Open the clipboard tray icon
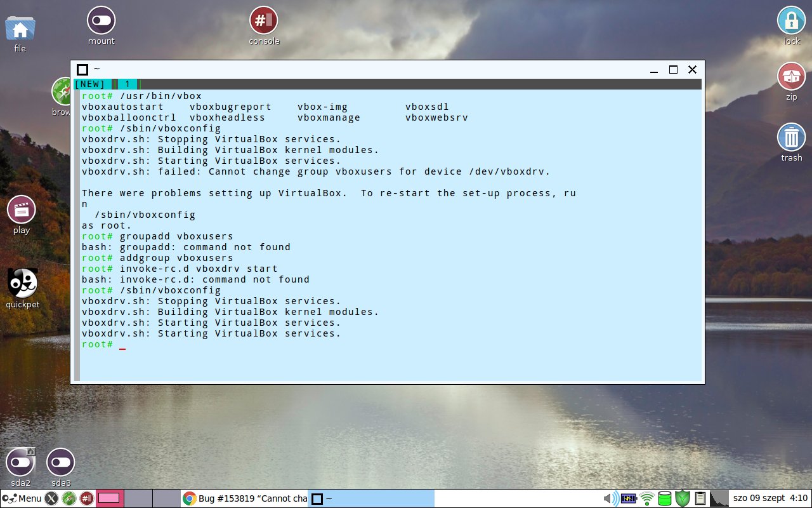This screenshot has width=812, height=508. point(700,498)
